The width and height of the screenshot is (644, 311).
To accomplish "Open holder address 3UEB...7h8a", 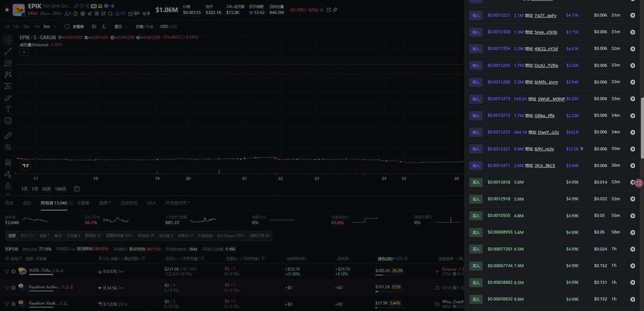I will (x=40, y=270).
